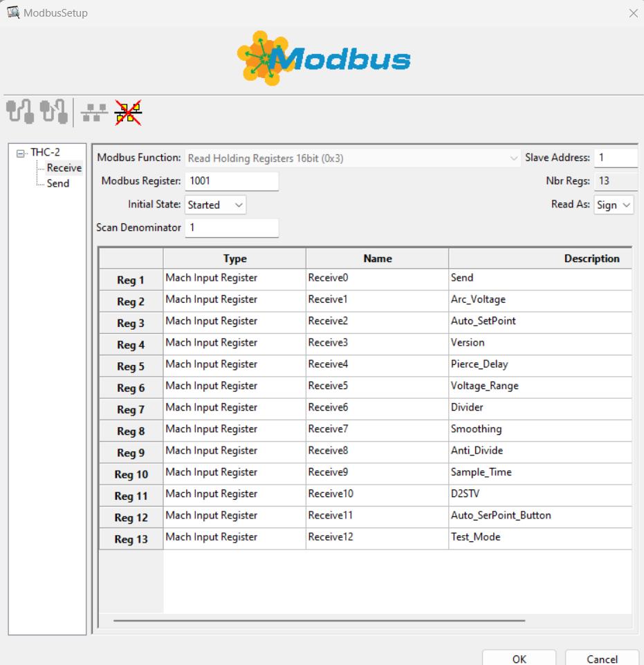This screenshot has width=644, height=665.
Task: Select the Reg 5 row header
Action: (x=131, y=366)
